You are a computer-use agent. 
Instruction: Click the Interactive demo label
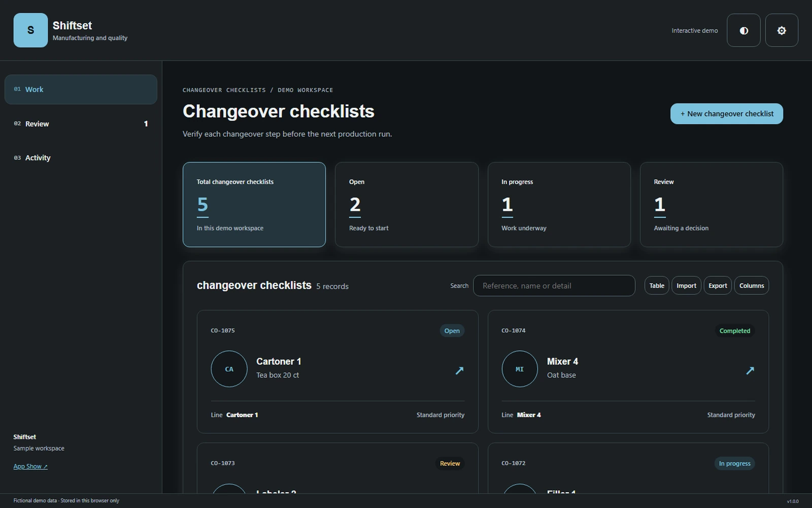[x=695, y=30]
